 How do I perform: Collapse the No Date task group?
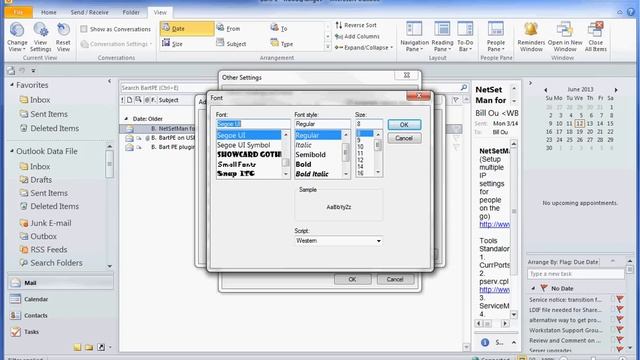tap(533, 288)
